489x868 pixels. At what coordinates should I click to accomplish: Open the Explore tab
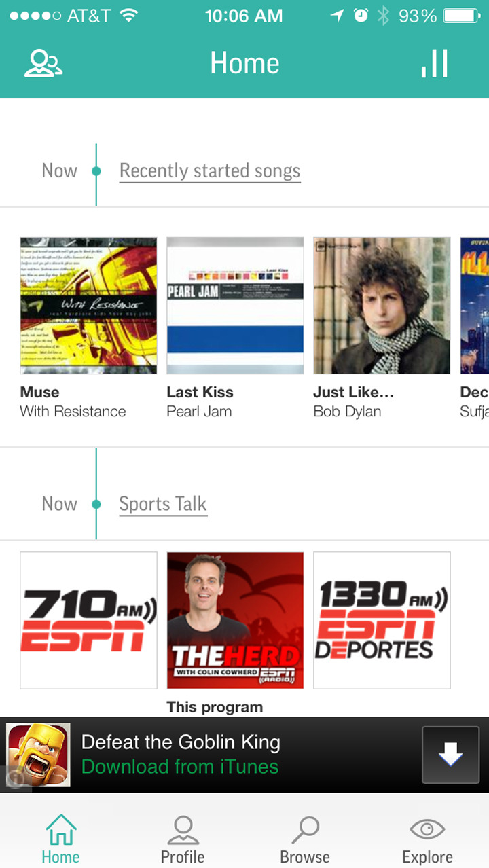(427, 839)
